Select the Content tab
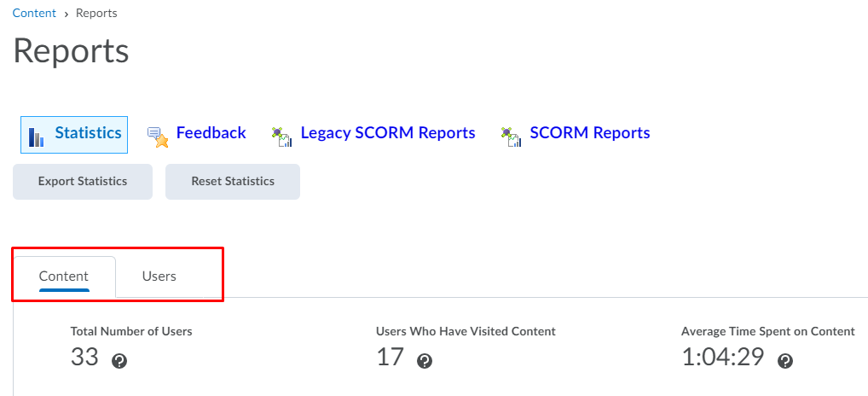The image size is (868, 396). (64, 277)
